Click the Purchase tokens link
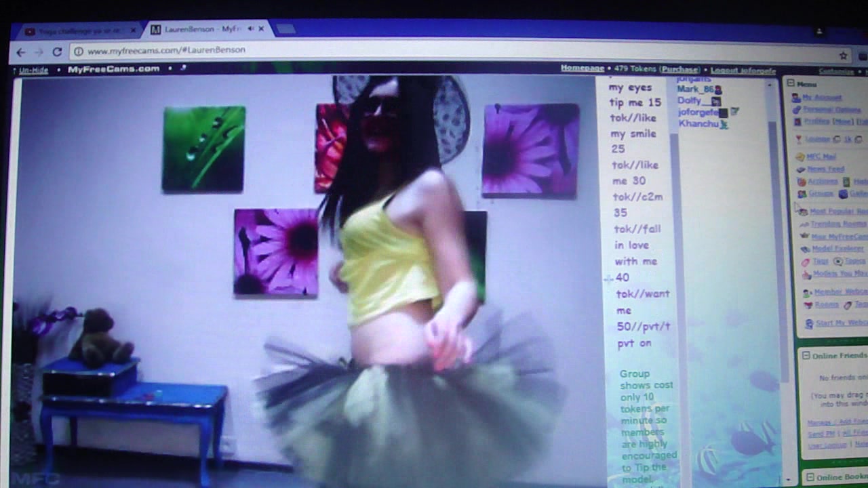The width and height of the screenshot is (868, 488). pos(679,69)
